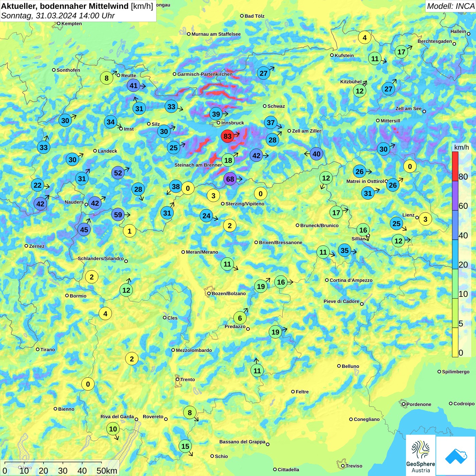The width and height of the screenshot is (476, 476).
Task: Click the Lienz town label
Action: coord(408,215)
